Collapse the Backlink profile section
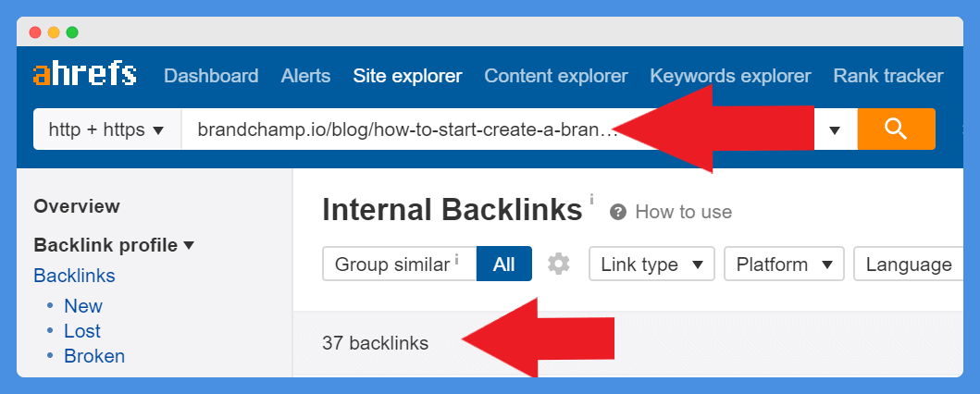Screen dimensions: 980x394 click(x=114, y=245)
